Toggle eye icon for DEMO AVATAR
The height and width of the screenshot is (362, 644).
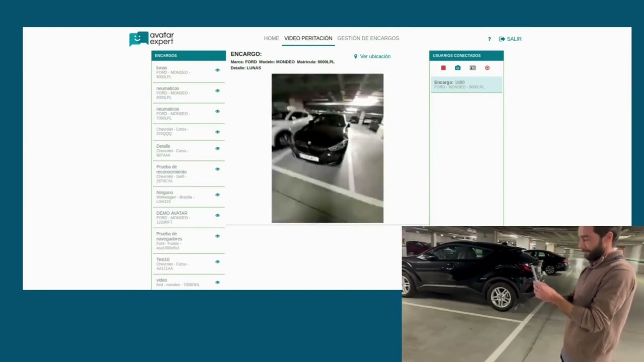tap(217, 215)
